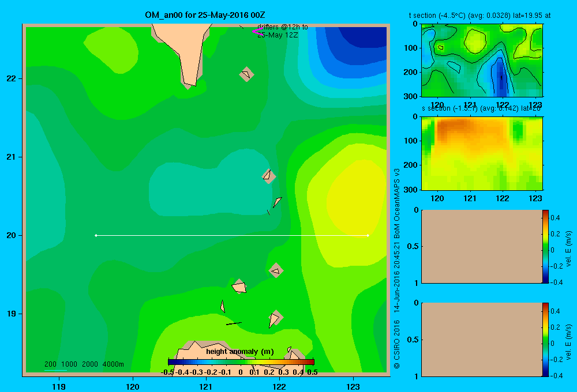
Task: Click the right endpoint of the white section line
Action: tap(368, 235)
